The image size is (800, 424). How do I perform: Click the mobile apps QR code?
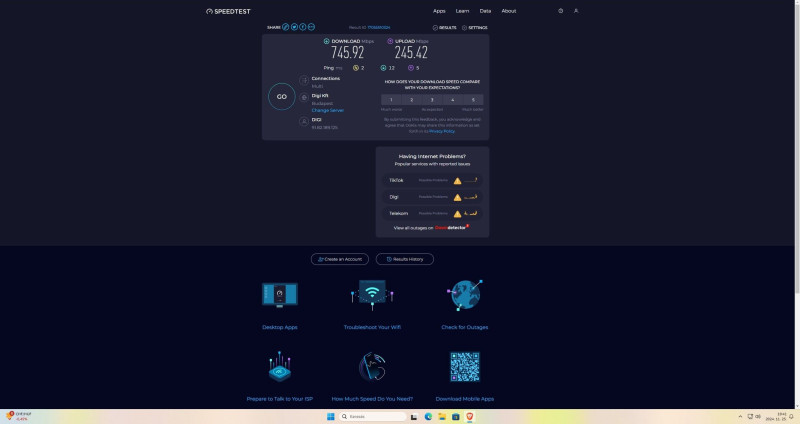[465, 366]
